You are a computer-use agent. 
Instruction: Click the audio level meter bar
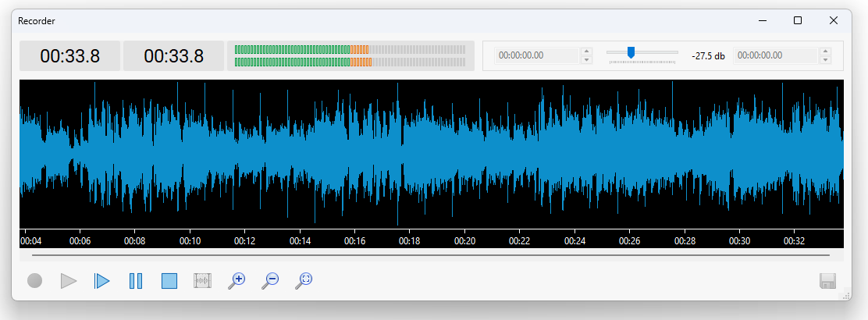[350, 56]
